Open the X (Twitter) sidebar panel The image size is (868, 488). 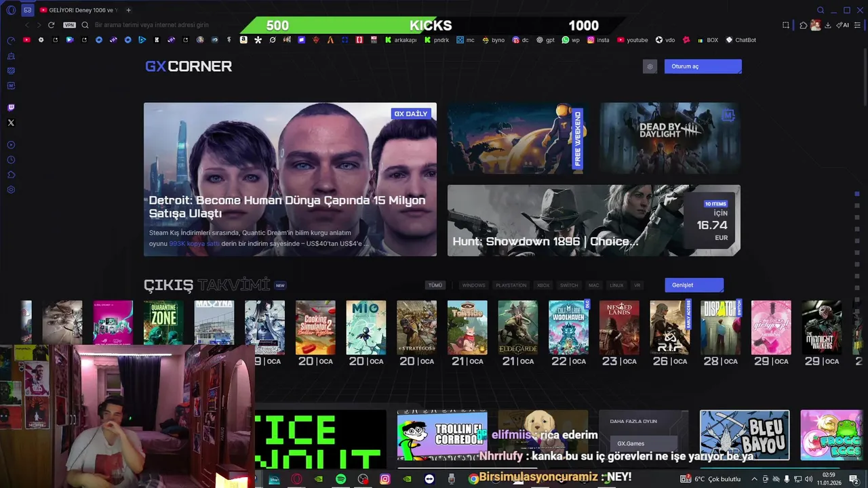pos(11,123)
